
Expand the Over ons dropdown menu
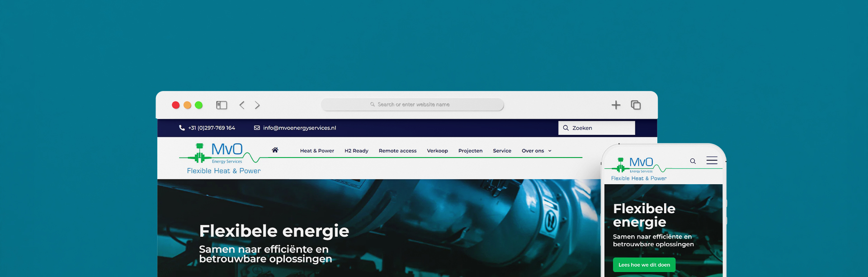tap(536, 151)
